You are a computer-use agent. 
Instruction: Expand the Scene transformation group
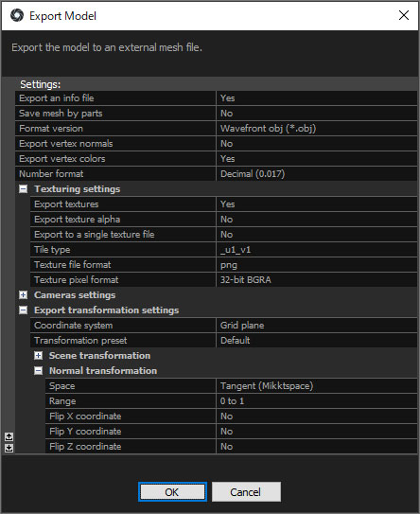tap(39, 355)
